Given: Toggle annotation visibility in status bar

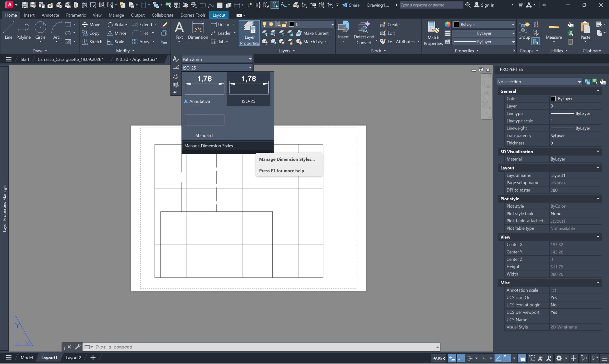Looking at the screenshot, I should [540, 358].
